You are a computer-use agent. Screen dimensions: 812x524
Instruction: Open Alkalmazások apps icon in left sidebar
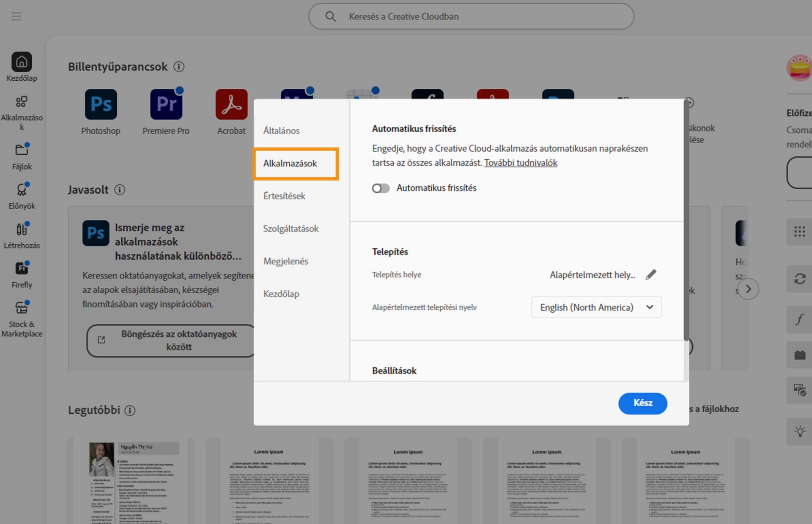pos(22,102)
